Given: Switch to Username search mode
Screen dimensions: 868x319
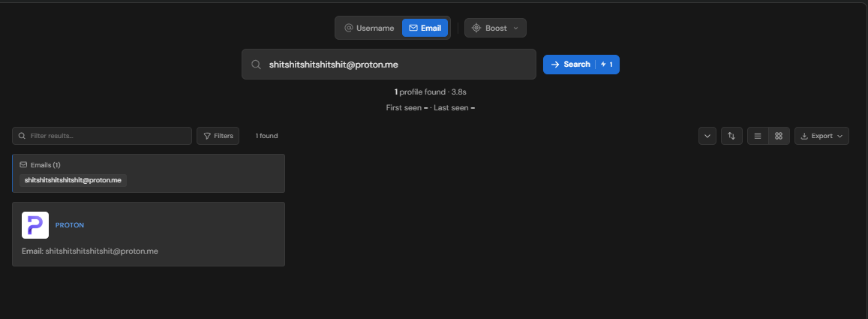Looking at the screenshot, I should [369, 28].
